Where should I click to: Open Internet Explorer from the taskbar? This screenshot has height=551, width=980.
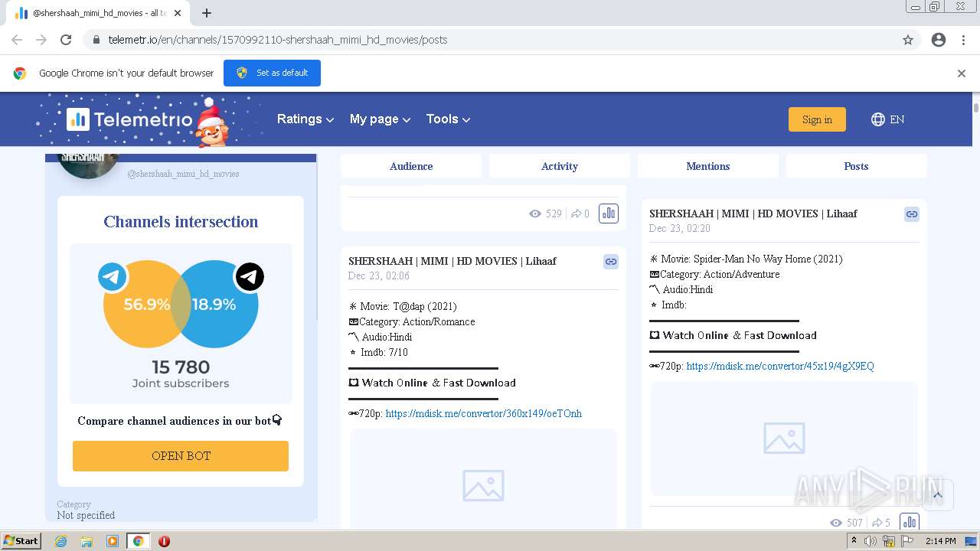click(60, 541)
